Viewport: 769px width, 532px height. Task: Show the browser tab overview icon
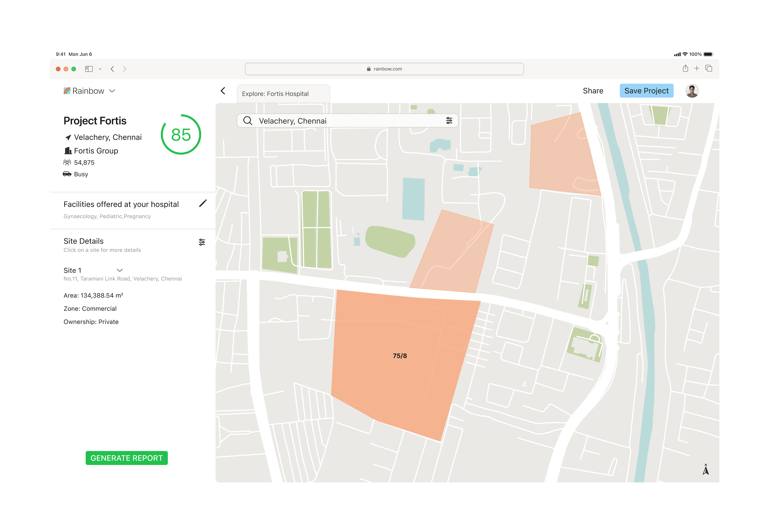tap(709, 69)
